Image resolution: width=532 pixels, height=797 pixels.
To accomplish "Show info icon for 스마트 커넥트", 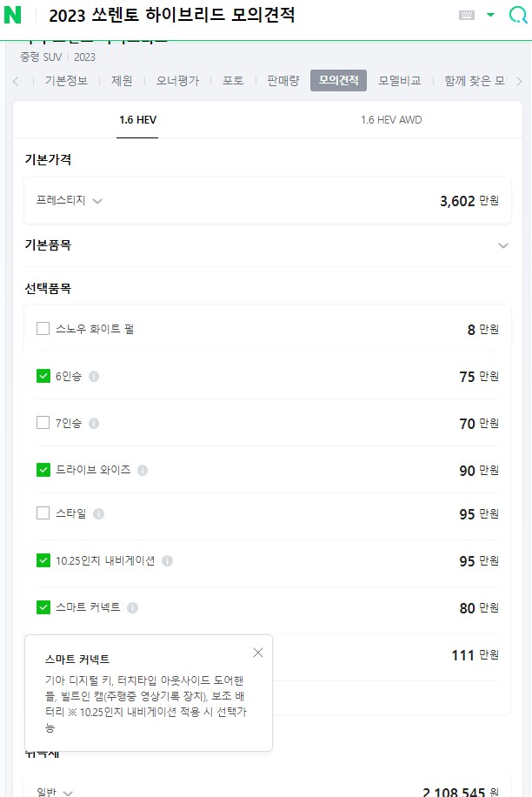I will [x=133, y=608].
